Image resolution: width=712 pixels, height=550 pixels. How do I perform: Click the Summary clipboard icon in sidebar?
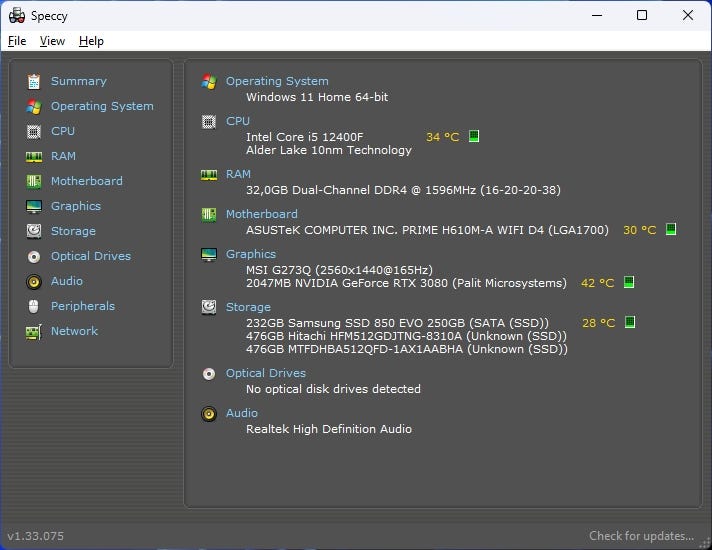coord(34,82)
